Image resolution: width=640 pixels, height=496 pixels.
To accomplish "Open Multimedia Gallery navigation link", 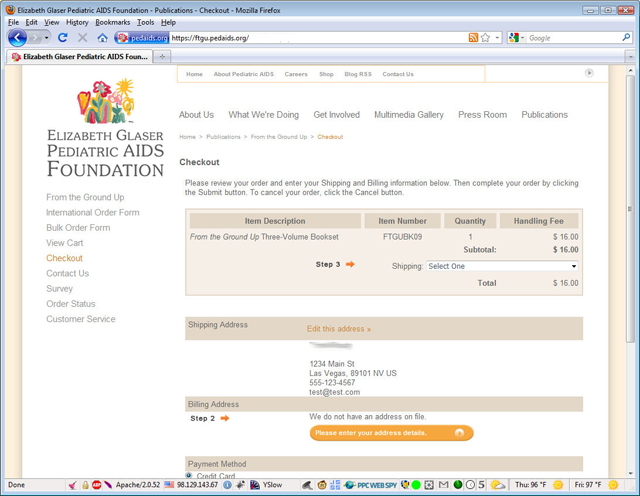I will click(409, 115).
